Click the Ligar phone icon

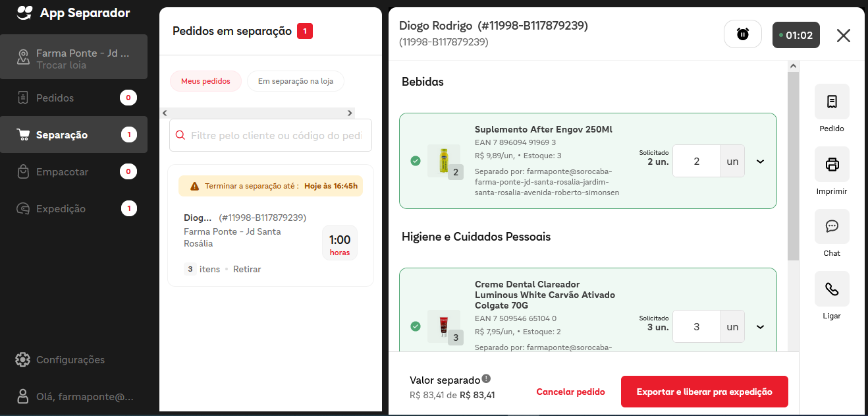coord(832,289)
